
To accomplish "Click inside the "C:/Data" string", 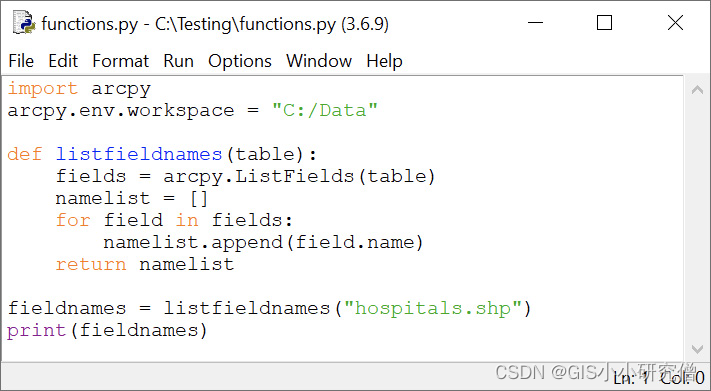I will pyautogui.click(x=325, y=110).
